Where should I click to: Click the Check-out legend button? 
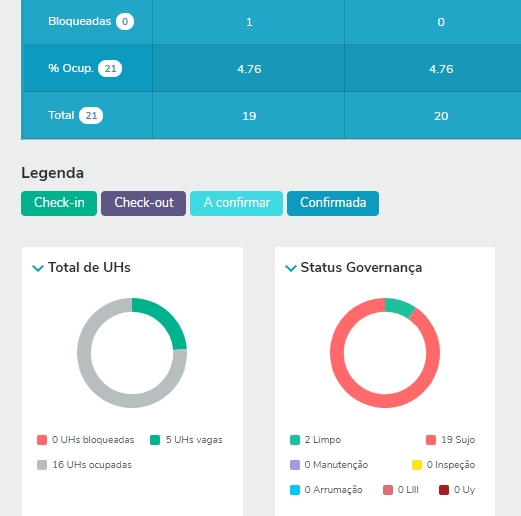point(144,203)
